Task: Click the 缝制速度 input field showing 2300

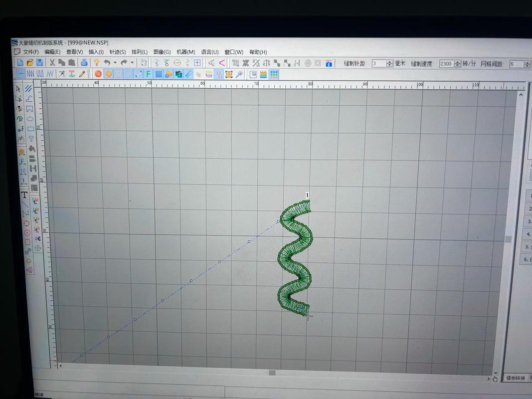Action: [x=446, y=64]
